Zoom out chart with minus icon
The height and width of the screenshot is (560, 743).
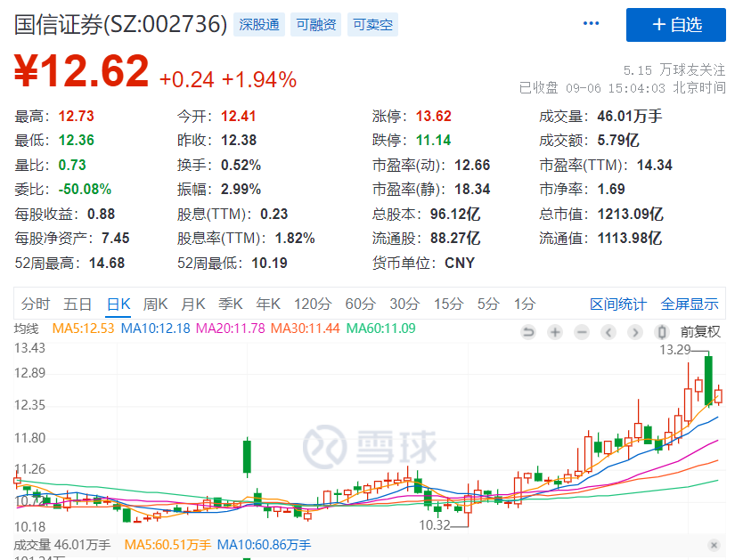point(582,332)
